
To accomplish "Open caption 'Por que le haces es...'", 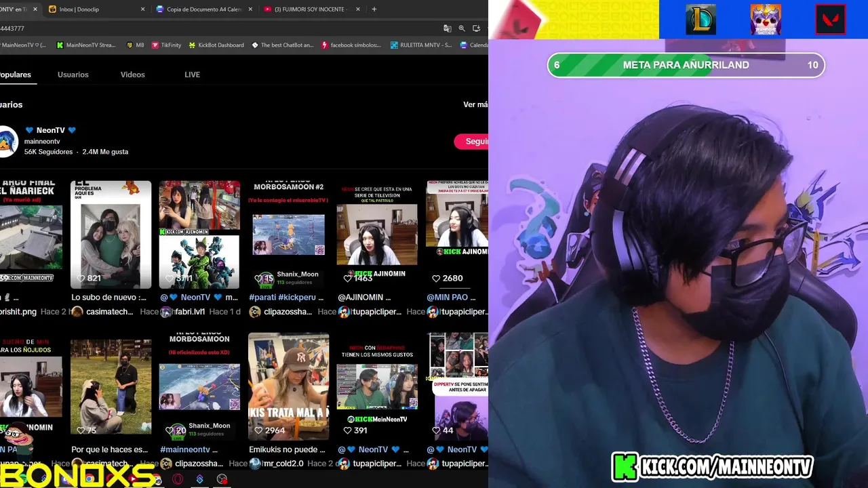I will tap(110, 449).
